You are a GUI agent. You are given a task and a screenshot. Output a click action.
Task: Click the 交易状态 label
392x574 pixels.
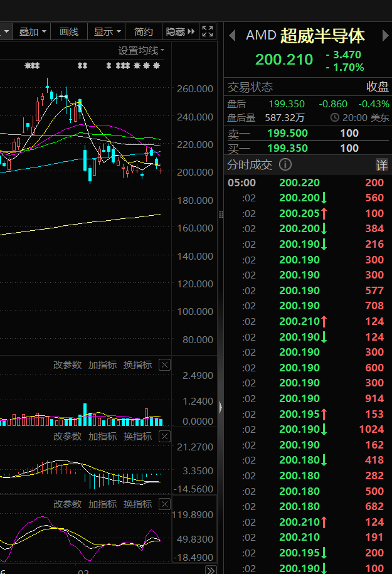pos(250,87)
